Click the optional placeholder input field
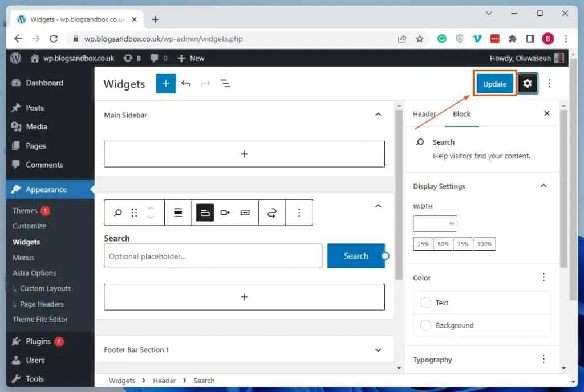 [x=212, y=256]
